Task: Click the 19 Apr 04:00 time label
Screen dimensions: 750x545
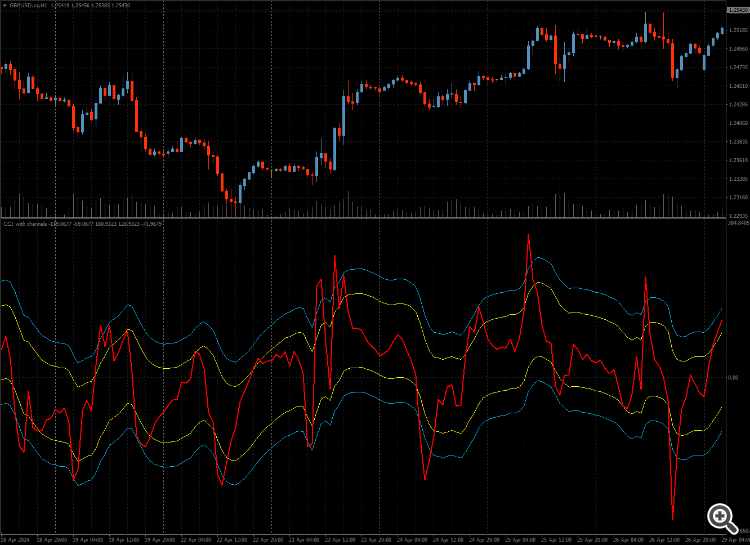Action: pyautogui.click(x=88, y=540)
